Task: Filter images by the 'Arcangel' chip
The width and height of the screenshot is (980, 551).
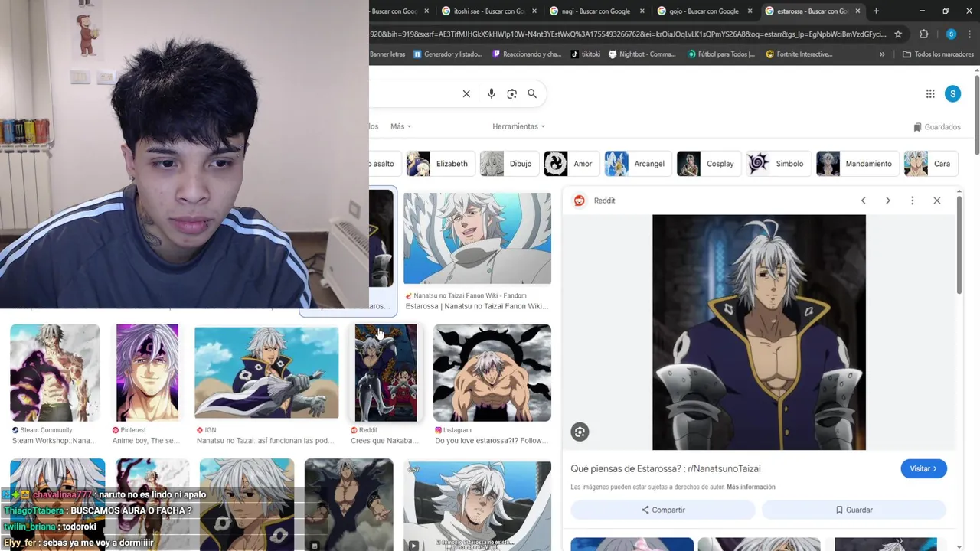Action: (638, 164)
